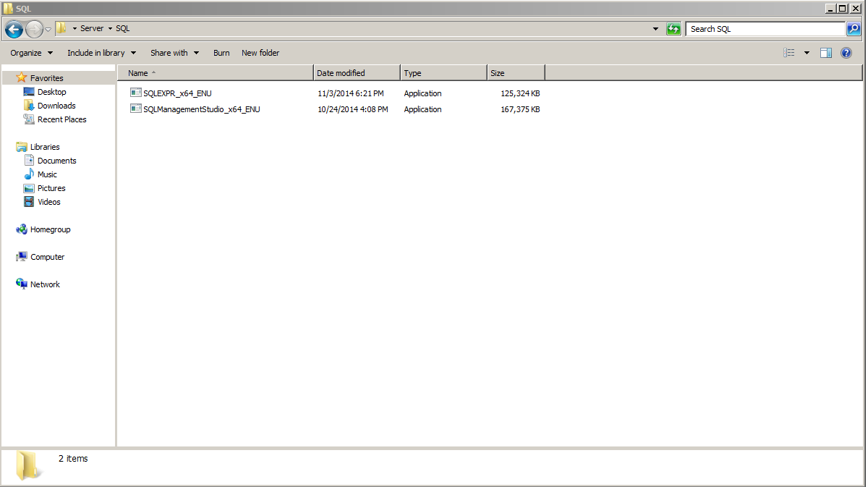868x487 pixels.
Task: Click the Help question mark icon
Action: tap(846, 53)
